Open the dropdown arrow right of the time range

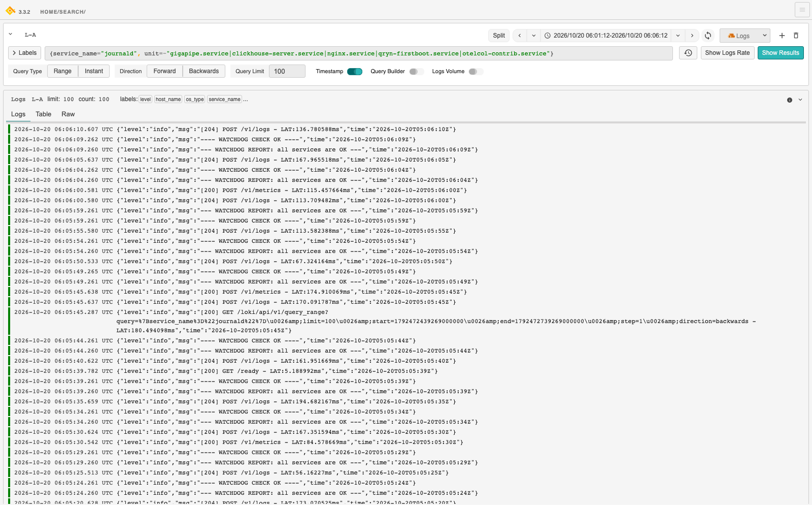click(678, 36)
